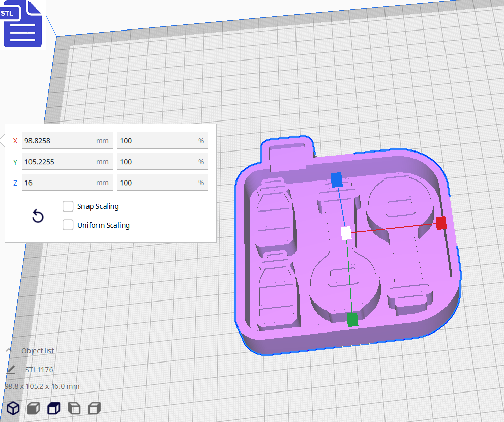The width and height of the screenshot is (504, 422).
Task: Switch to the Top view icon
Action: tap(53, 408)
